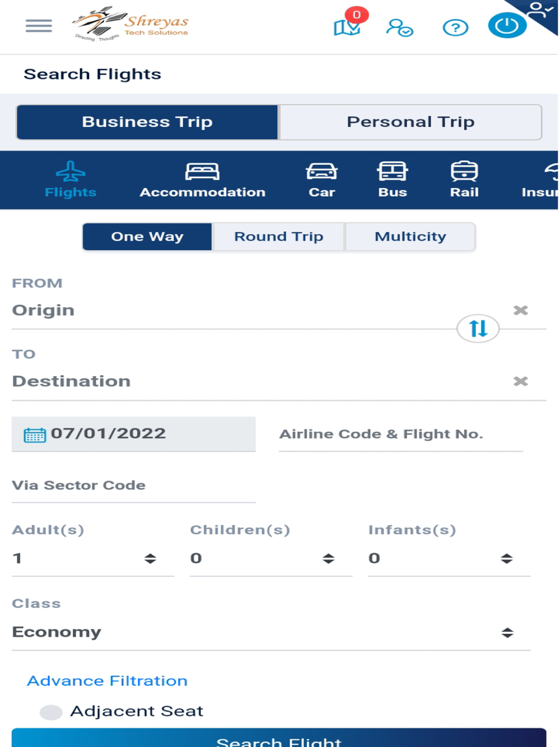Switch to the Personal Trip tab
560x747 pixels.
pos(410,122)
